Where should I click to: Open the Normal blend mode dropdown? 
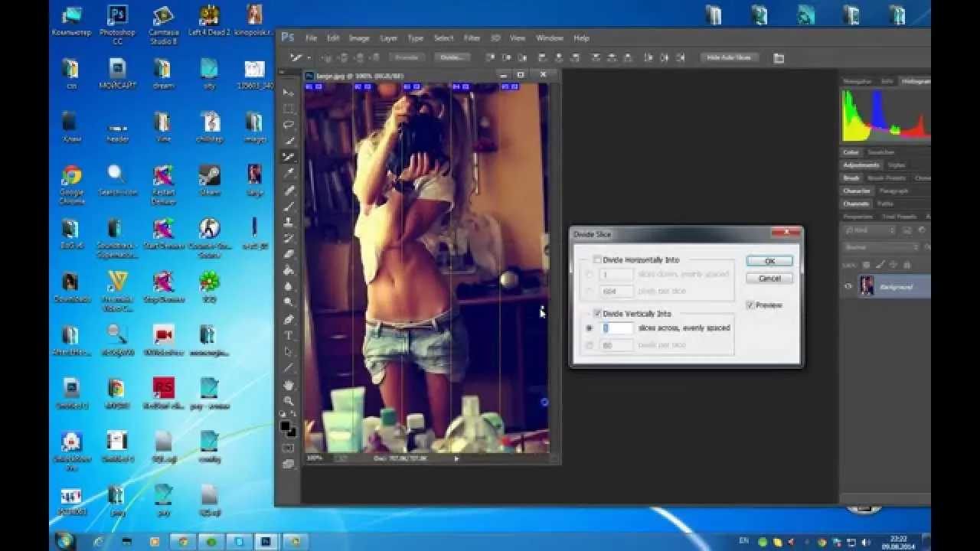[880, 247]
